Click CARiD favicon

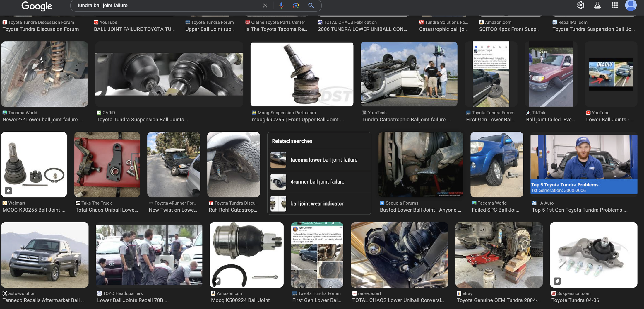pyautogui.click(x=99, y=113)
